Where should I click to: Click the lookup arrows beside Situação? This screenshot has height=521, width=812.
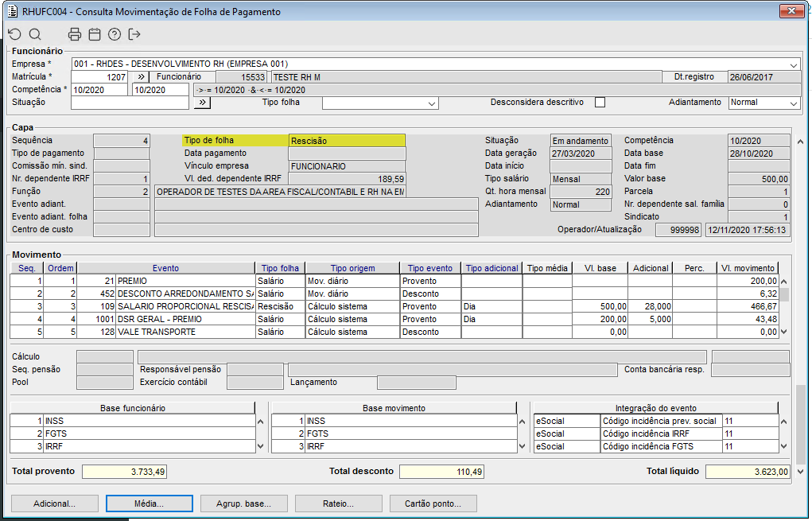click(x=203, y=103)
